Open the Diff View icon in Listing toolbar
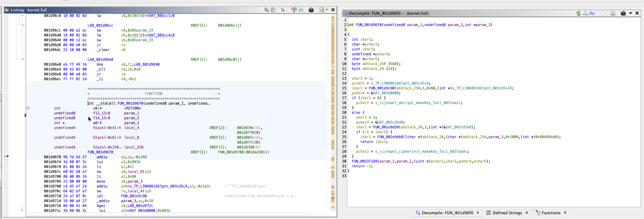Image resolution: width=644 pixels, height=219 pixels. (301, 10)
